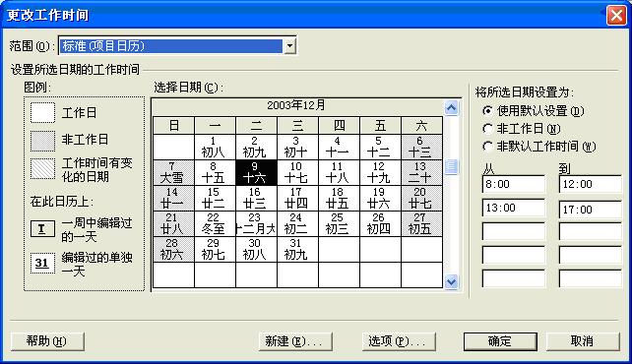Select the 三 weekday column header
The width and height of the screenshot is (632, 364).
point(298,126)
